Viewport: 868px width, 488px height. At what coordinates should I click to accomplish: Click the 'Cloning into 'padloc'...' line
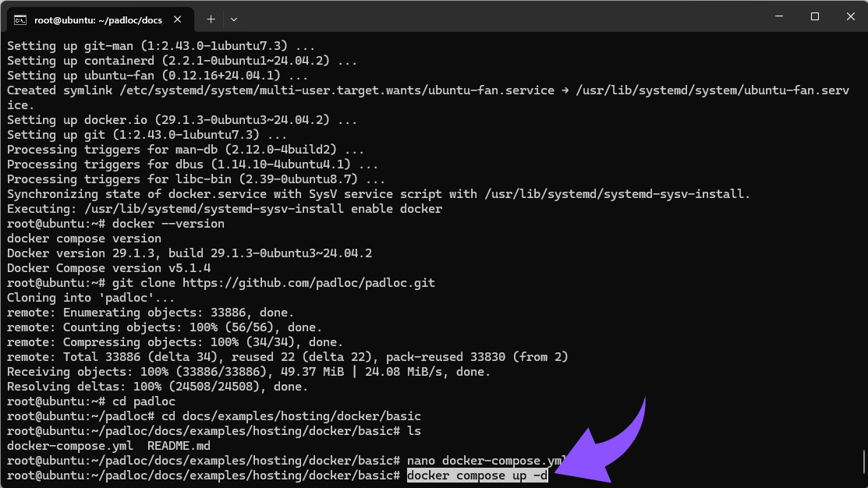(90, 298)
